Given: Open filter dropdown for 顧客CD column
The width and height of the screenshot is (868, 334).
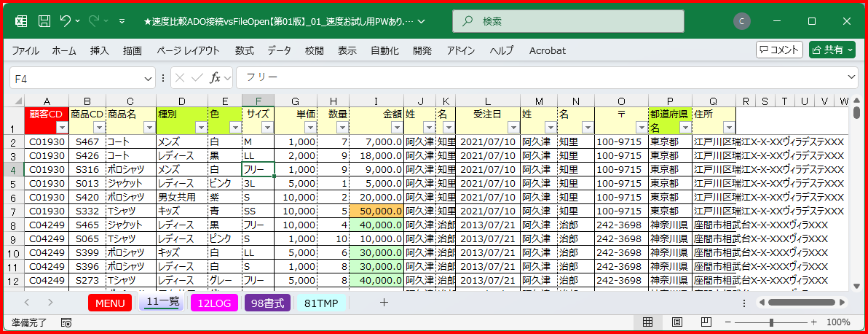Looking at the screenshot, I should 61,128.
